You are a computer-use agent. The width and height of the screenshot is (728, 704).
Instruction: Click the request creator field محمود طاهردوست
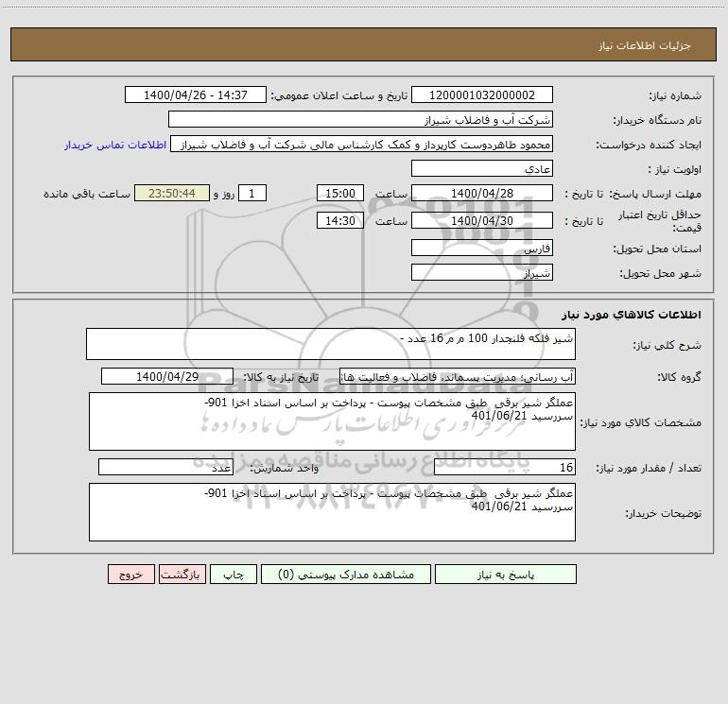pos(362,144)
